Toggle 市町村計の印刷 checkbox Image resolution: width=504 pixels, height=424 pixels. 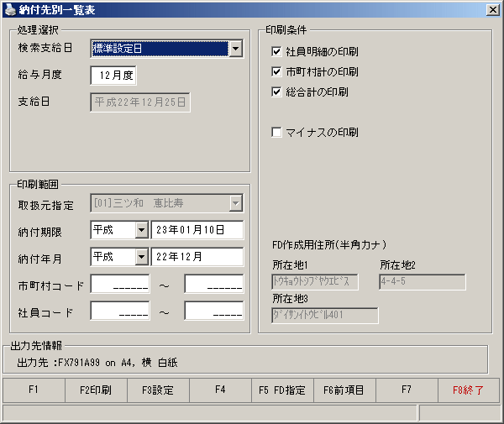pos(276,71)
